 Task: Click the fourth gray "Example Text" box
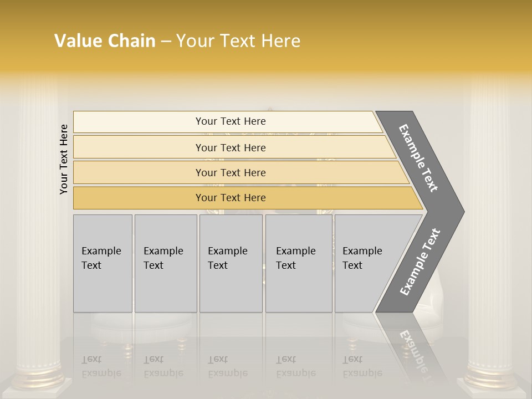298,263
